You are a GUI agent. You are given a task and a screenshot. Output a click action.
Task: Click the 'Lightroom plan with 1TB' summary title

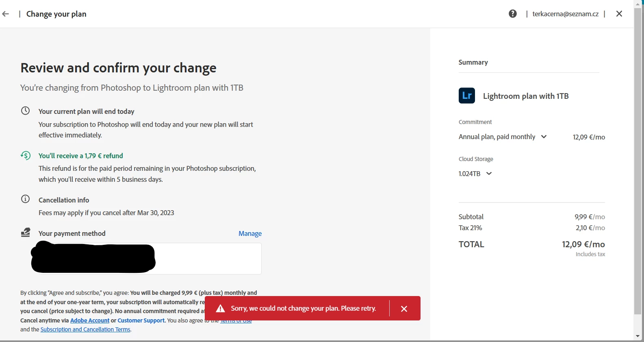526,96
